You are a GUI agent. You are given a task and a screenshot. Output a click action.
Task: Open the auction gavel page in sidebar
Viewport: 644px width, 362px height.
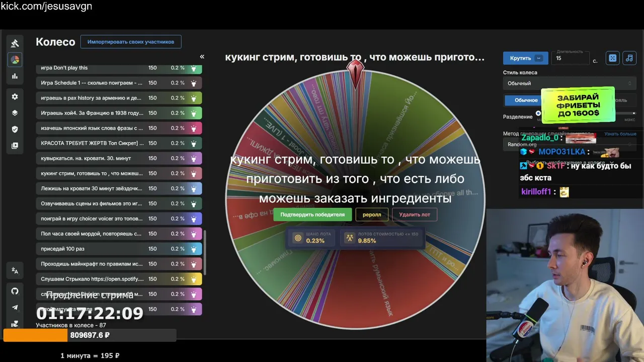15,43
